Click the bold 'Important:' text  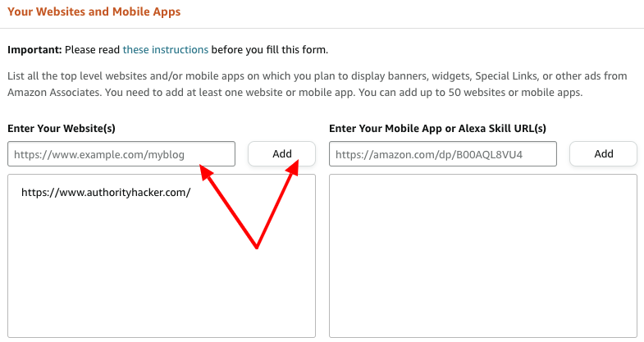34,49
